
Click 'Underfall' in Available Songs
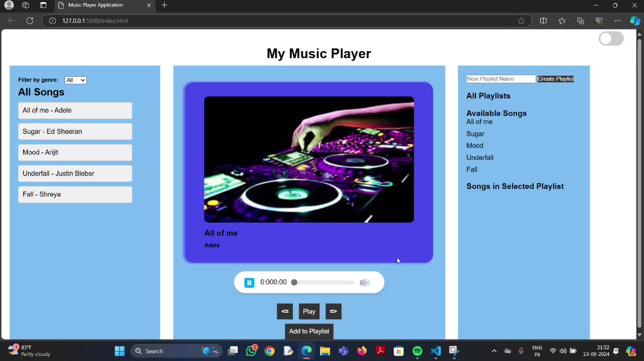click(480, 158)
